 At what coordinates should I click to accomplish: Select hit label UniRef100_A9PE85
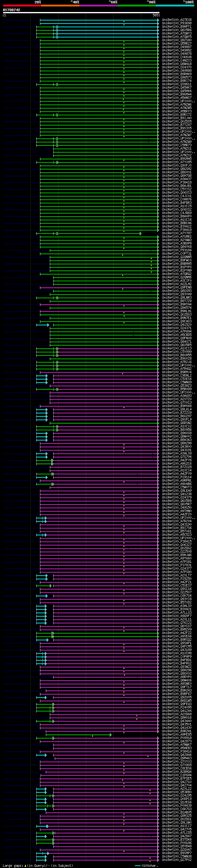click(x=177, y=735)
